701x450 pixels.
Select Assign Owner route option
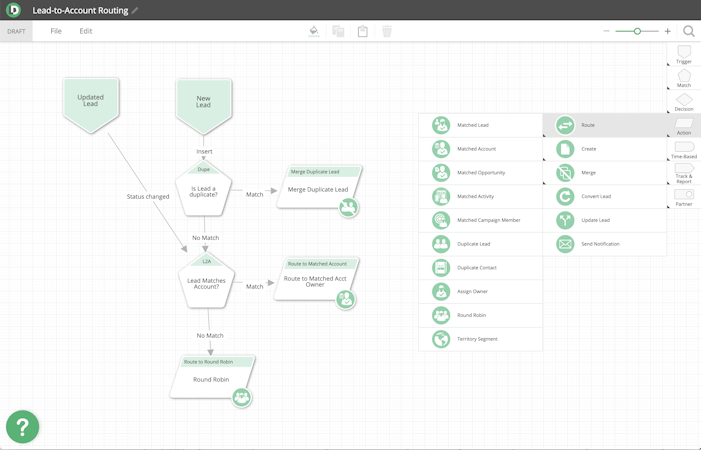click(x=481, y=291)
